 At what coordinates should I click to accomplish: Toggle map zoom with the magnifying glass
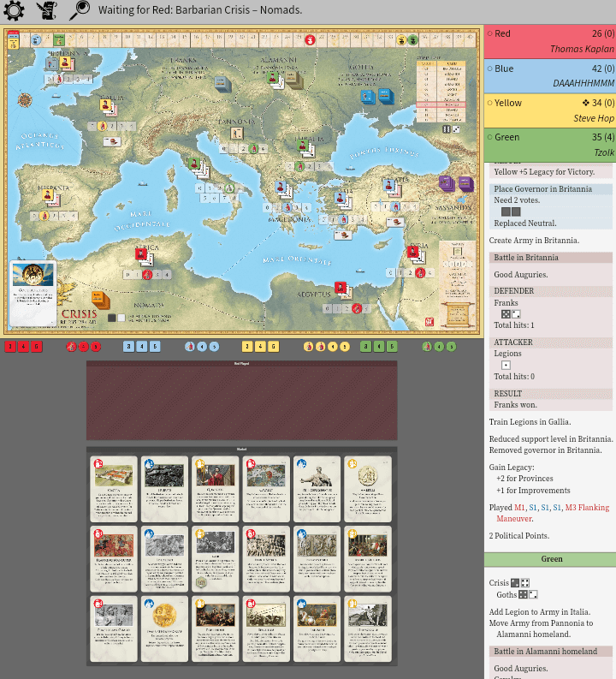point(79,11)
